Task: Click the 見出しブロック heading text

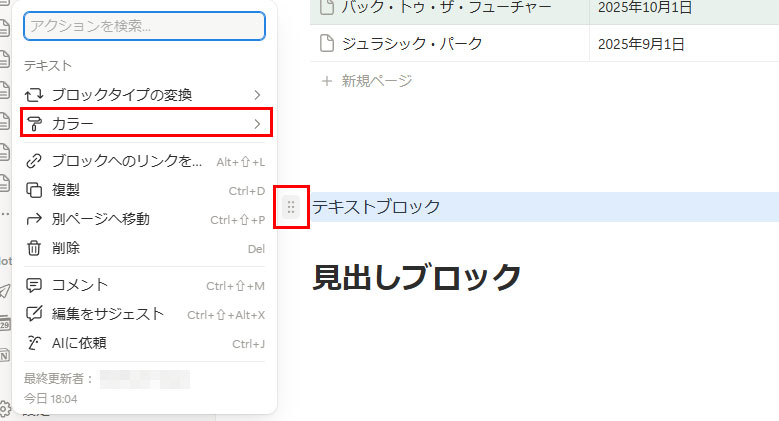Action: point(417,277)
